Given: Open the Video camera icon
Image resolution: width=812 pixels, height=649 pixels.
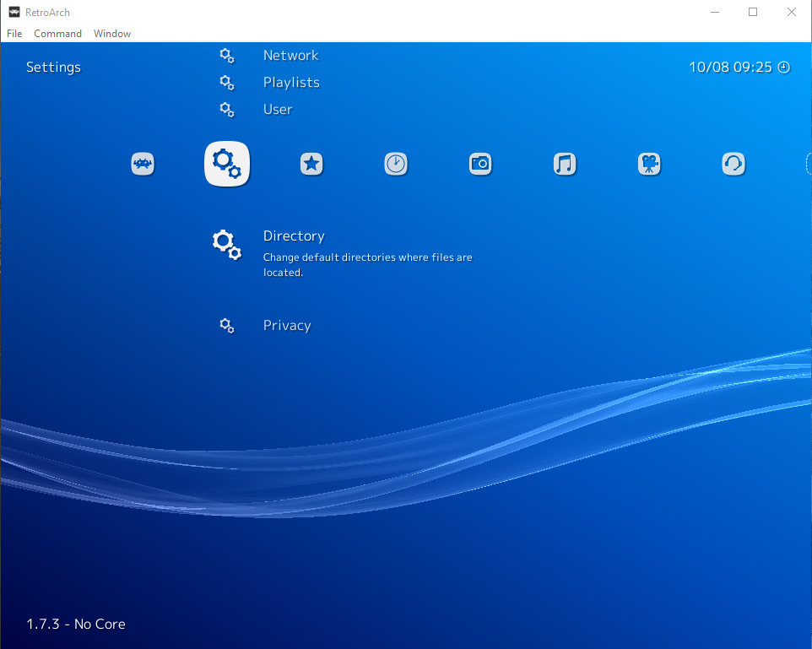Looking at the screenshot, I should pyautogui.click(x=649, y=164).
